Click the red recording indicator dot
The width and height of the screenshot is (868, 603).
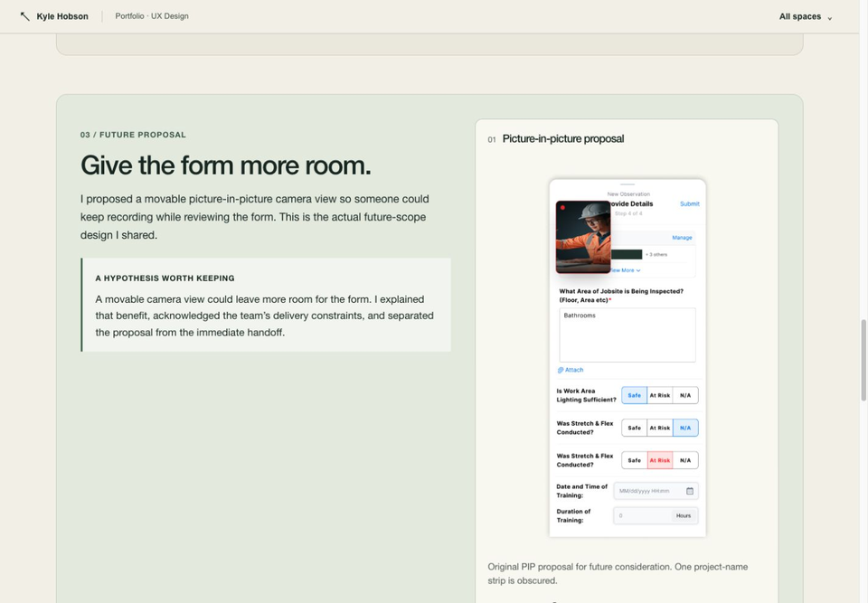click(562, 208)
